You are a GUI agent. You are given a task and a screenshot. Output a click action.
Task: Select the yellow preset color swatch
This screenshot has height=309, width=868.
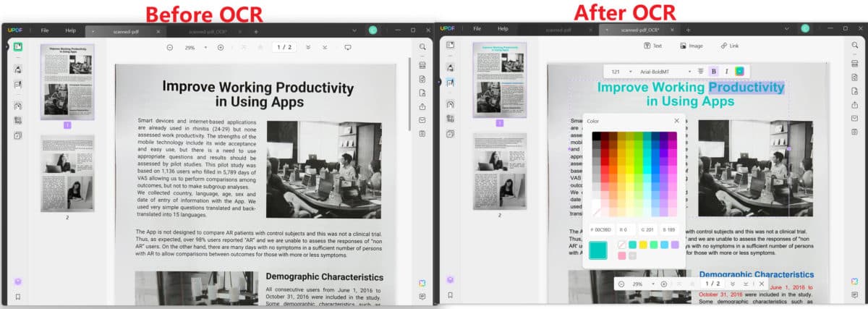[x=643, y=245]
